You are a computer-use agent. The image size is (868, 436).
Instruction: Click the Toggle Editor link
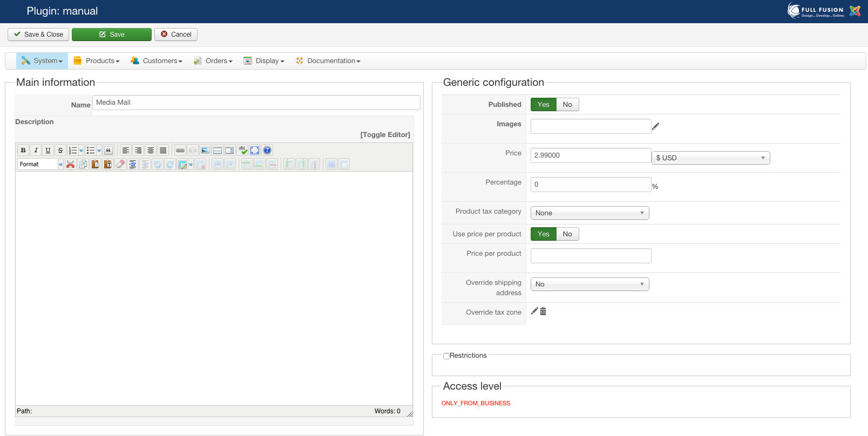385,135
